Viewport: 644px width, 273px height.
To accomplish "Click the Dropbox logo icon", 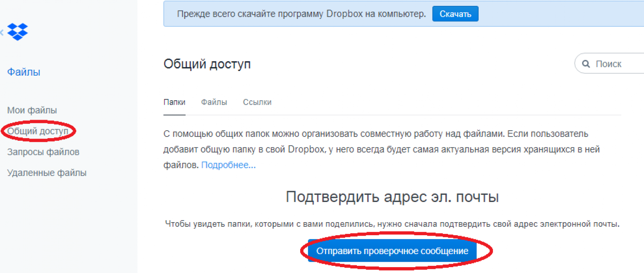I will click(18, 31).
